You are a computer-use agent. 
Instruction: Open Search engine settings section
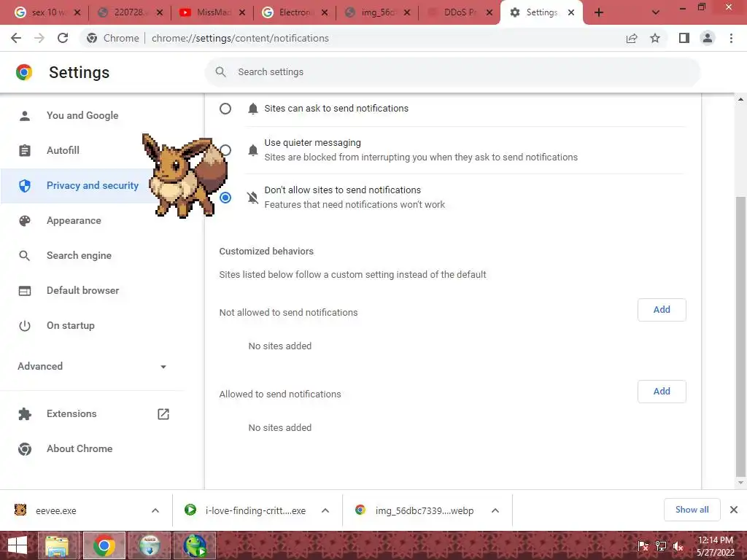click(79, 256)
